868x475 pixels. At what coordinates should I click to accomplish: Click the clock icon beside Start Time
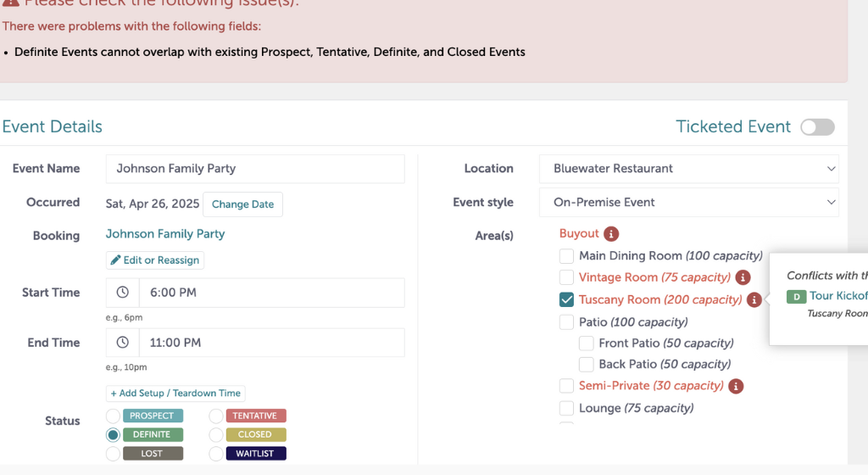tap(123, 293)
